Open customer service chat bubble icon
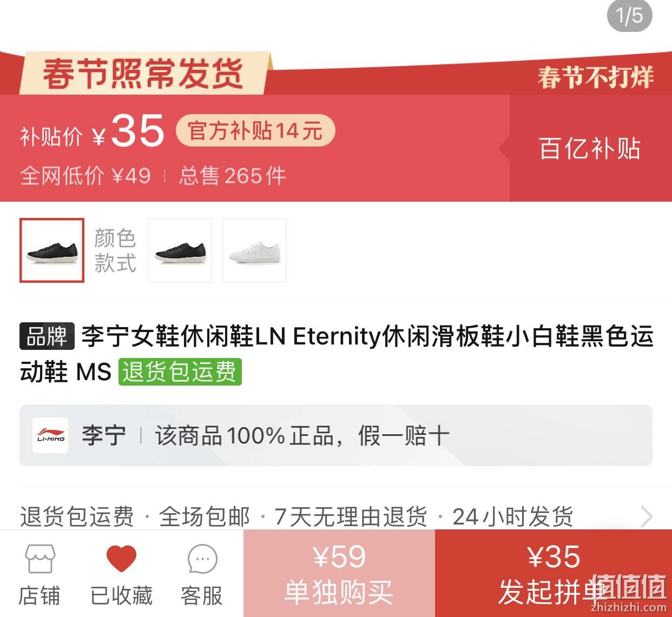672x617 pixels. pos(202,559)
